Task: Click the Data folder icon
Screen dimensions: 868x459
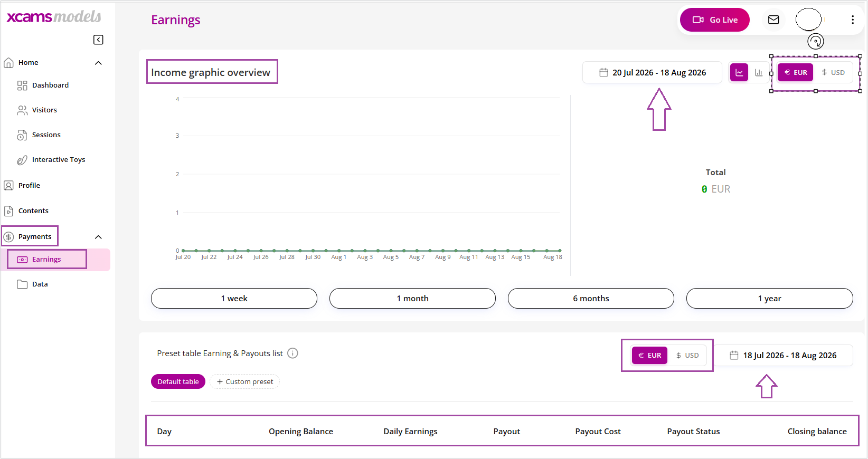Action: click(22, 284)
